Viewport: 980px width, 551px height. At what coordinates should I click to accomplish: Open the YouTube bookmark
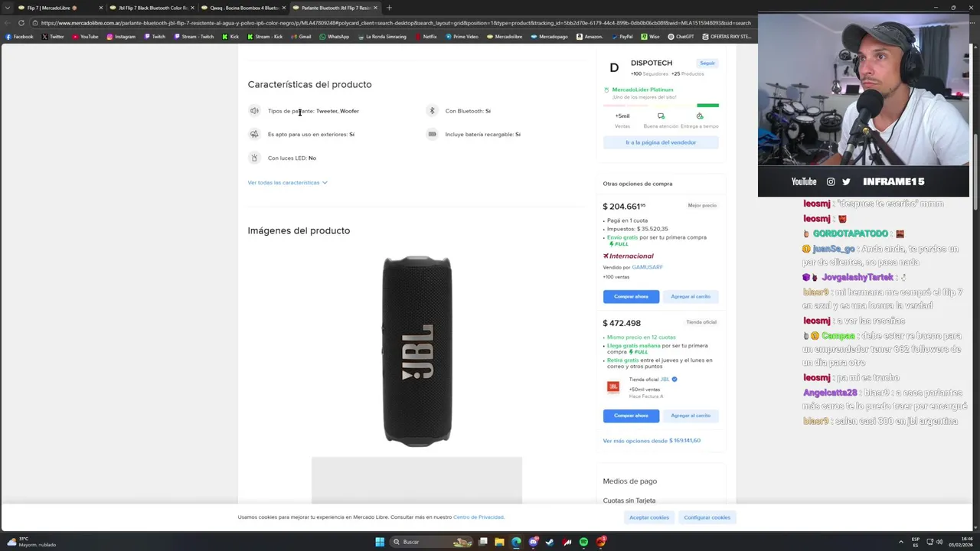click(x=85, y=37)
